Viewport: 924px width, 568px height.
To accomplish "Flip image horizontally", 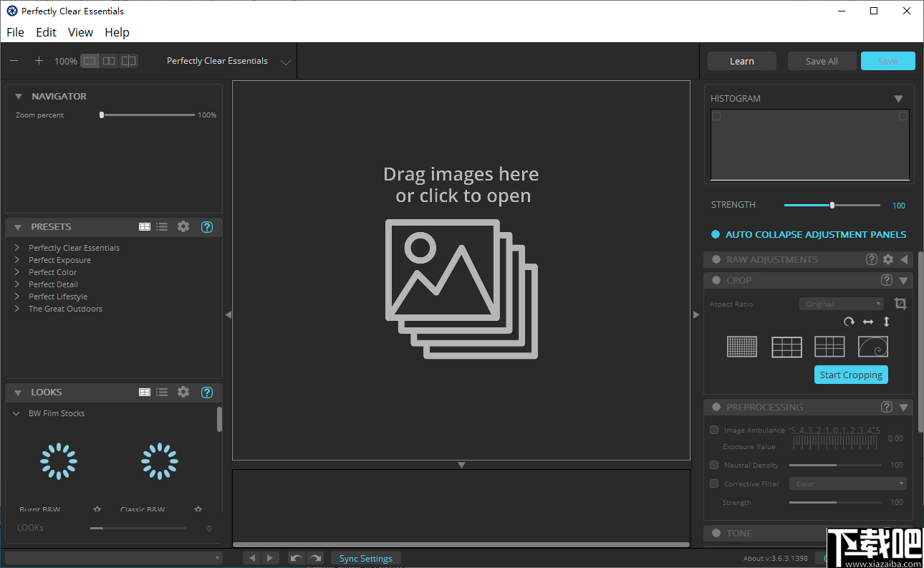I will tap(868, 322).
